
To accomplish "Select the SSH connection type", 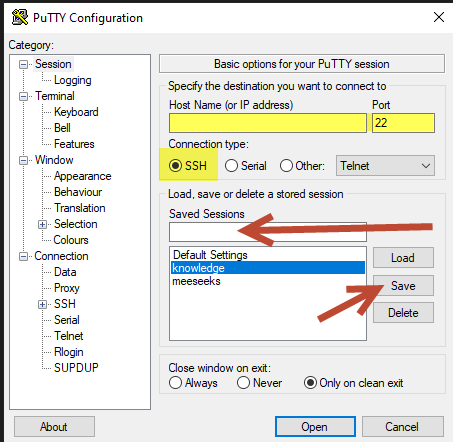I will [175, 165].
